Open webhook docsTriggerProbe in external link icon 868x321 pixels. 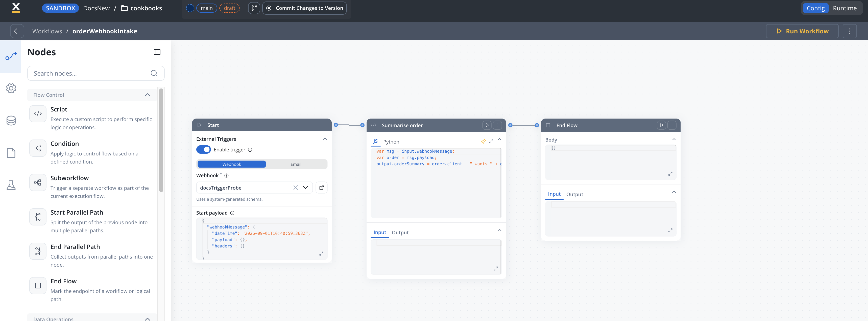(x=321, y=188)
